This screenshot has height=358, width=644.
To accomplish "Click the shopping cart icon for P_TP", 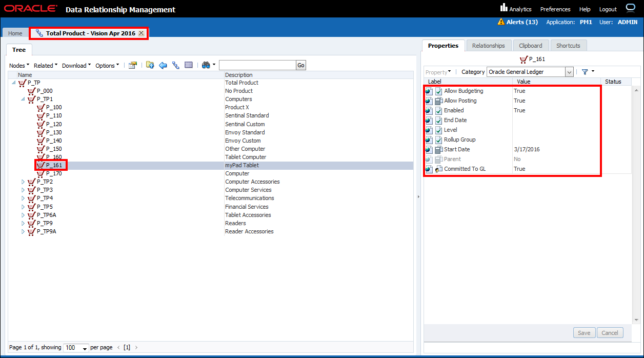I will (x=22, y=83).
